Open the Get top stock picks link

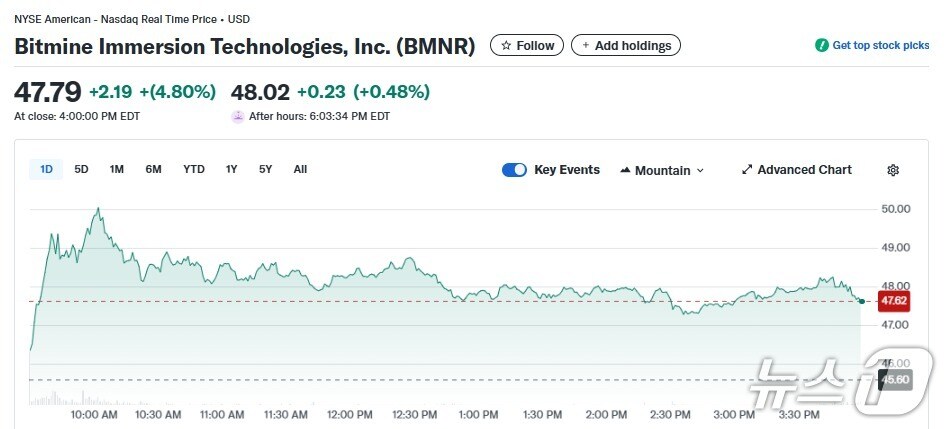(880, 46)
